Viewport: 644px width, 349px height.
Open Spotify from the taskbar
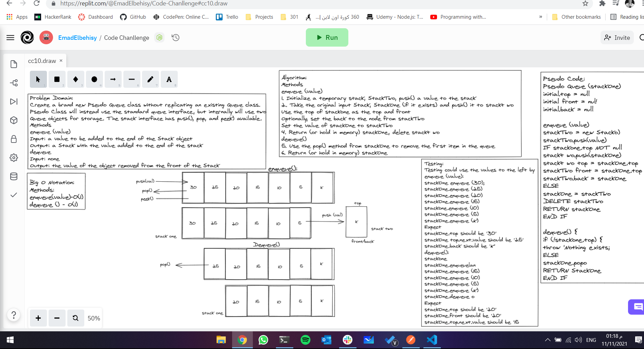point(306,340)
